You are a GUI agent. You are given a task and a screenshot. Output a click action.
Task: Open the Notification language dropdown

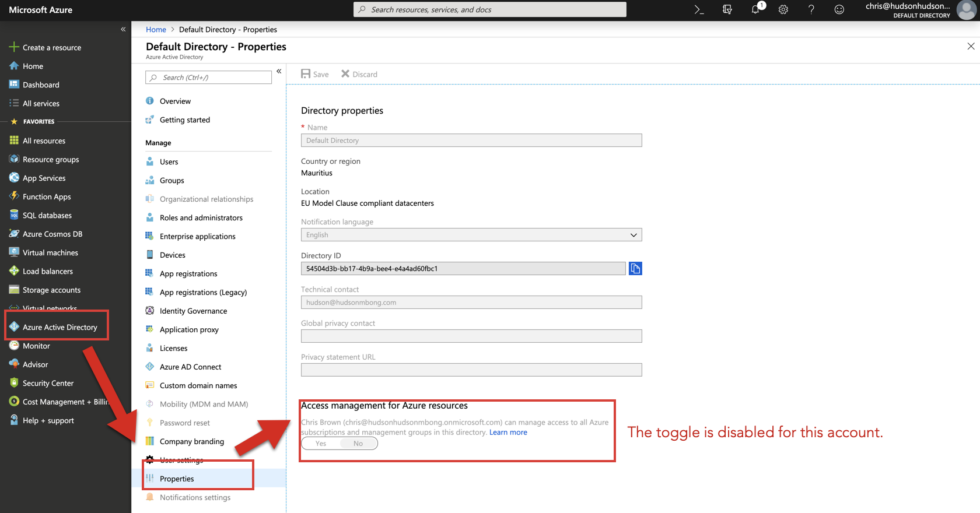click(471, 235)
